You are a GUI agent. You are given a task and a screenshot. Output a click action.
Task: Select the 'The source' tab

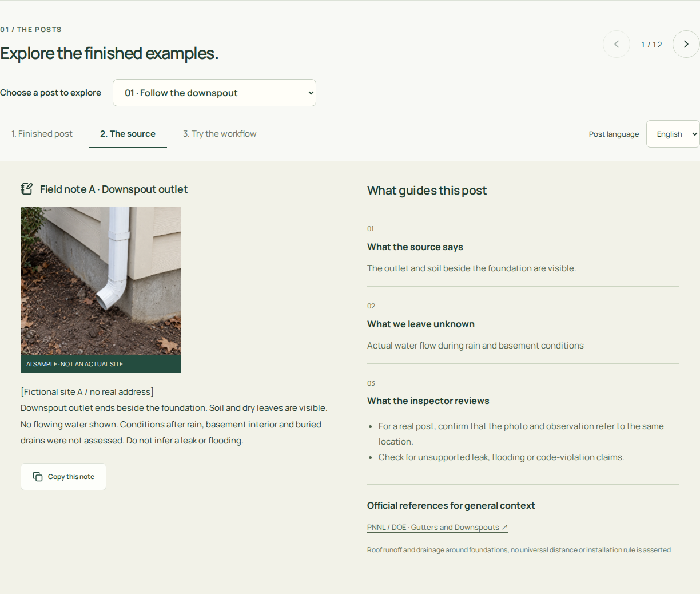[128, 134]
